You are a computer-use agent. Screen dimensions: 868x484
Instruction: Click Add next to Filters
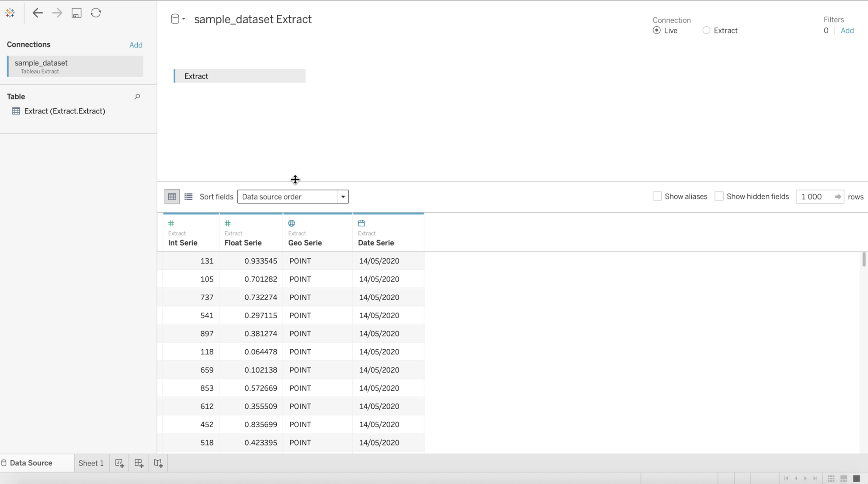coord(848,30)
